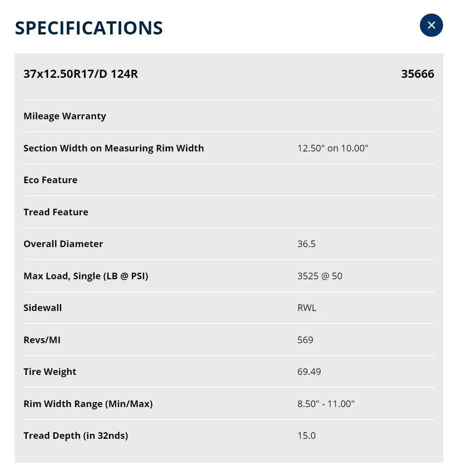The width and height of the screenshot is (457, 476).
Task: Click the 569 revs value
Action: click(305, 340)
